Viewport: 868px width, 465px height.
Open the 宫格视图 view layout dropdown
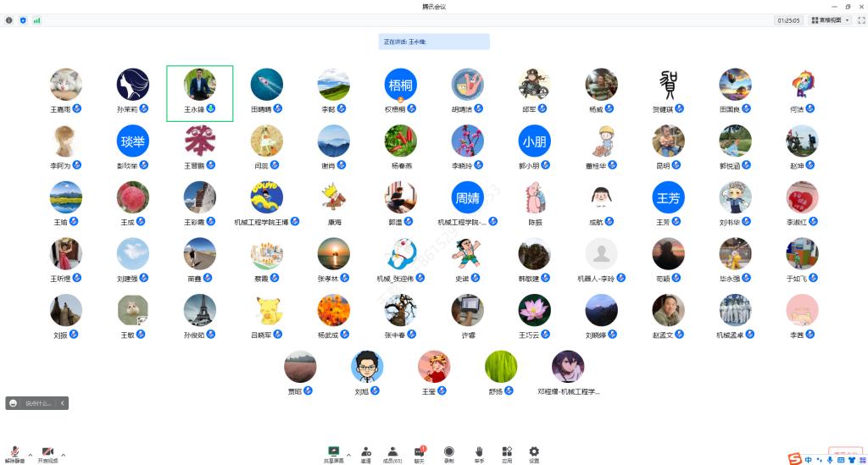coord(831,20)
